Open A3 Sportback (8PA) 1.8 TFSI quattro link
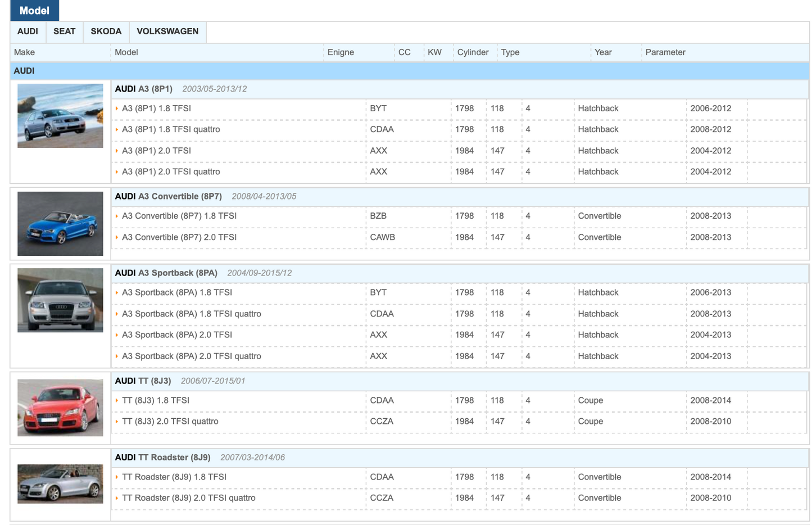 (192, 314)
